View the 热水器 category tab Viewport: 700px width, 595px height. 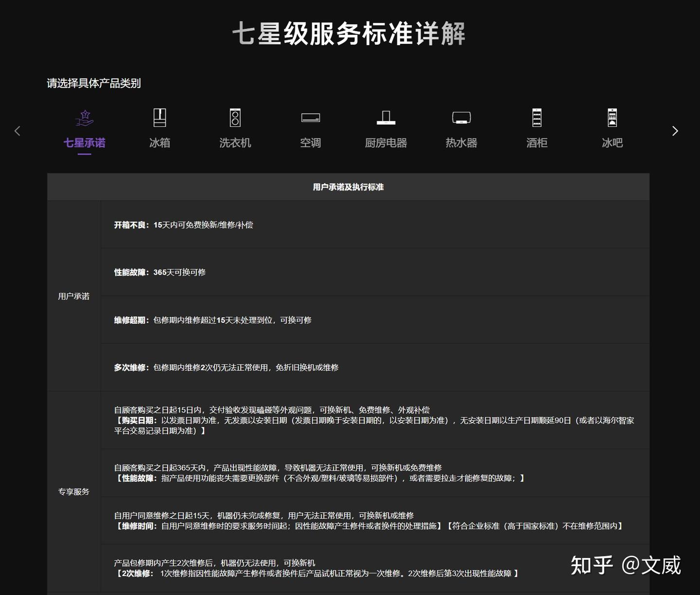tap(461, 143)
